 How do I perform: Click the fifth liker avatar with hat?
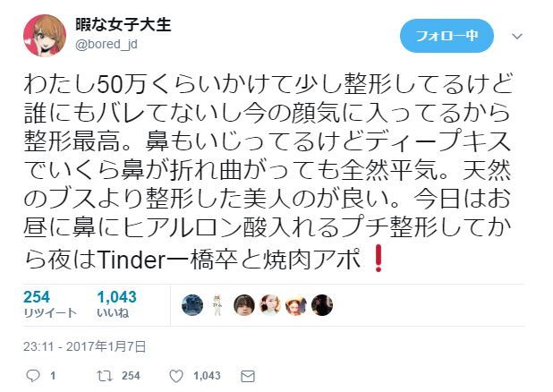tap(296, 305)
